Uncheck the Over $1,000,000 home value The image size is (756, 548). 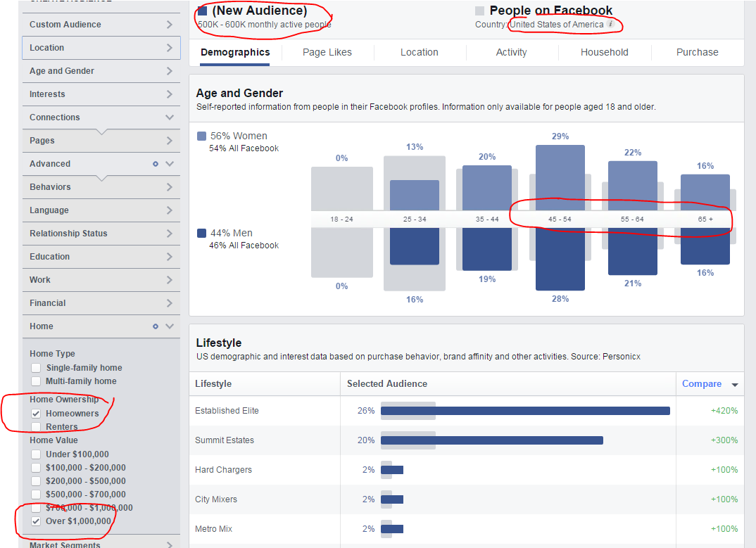pos(37,521)
